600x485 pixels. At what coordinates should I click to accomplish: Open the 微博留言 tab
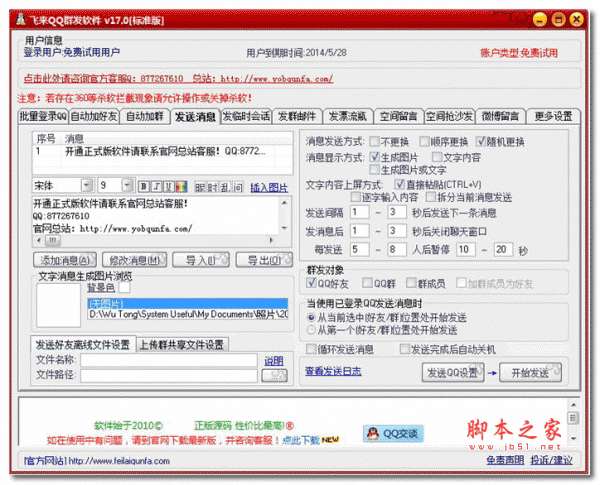[x=500, y=116]
